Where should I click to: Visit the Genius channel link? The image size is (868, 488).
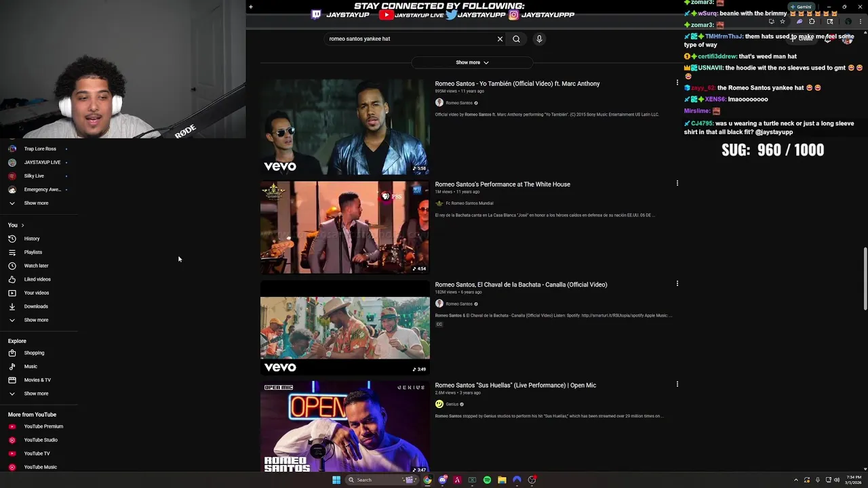[x=452, y=404]
